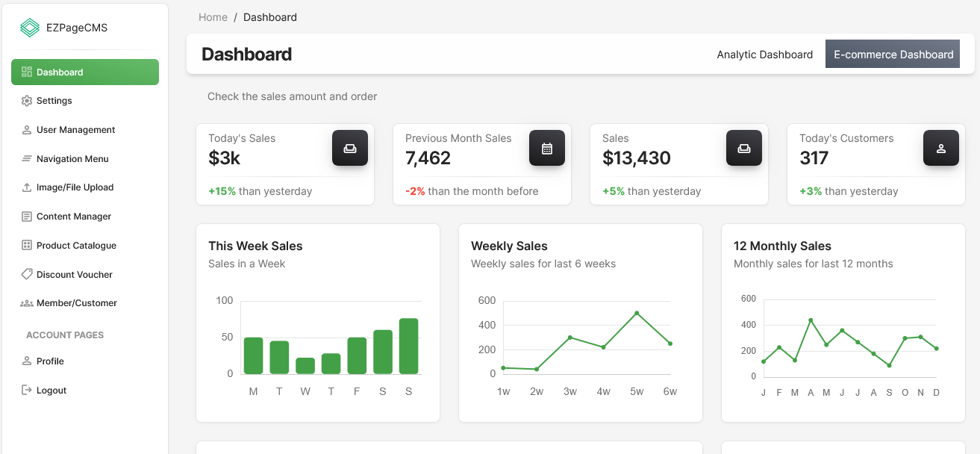Click the Home breadcrumb link
Screen dimensions: 980x454
click(x=213, y=17)
